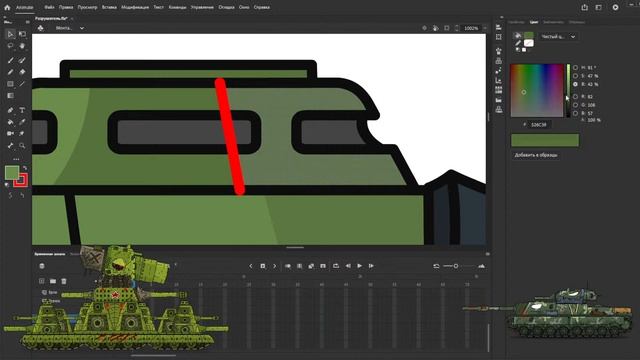Click the add-to-swatches button in Color panel
This screenshot has width=640, height=360.
click(x=536, y=155)
